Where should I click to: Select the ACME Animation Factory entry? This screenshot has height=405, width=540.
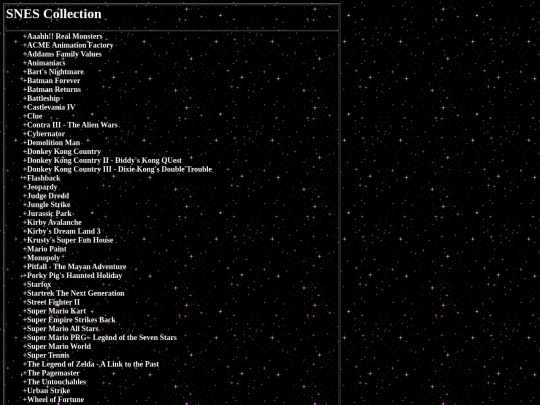(x=70, y=45)
